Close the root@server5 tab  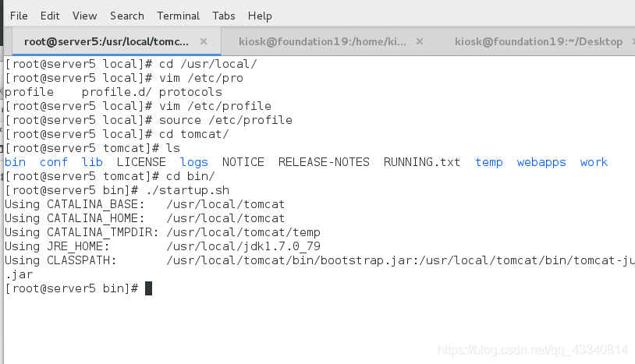[x=204, y=41]
